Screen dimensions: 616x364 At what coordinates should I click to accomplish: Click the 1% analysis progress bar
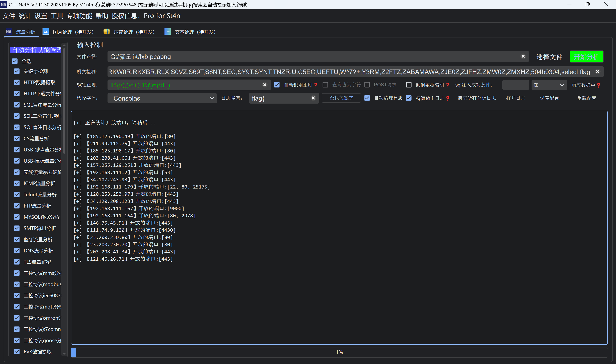click(339, 352)
